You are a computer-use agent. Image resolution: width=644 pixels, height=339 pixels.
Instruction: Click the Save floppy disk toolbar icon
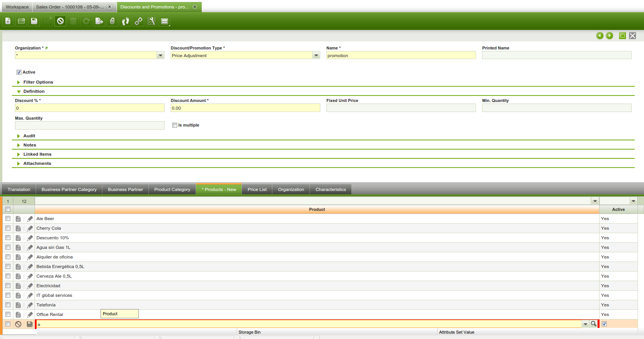(34, 21)
